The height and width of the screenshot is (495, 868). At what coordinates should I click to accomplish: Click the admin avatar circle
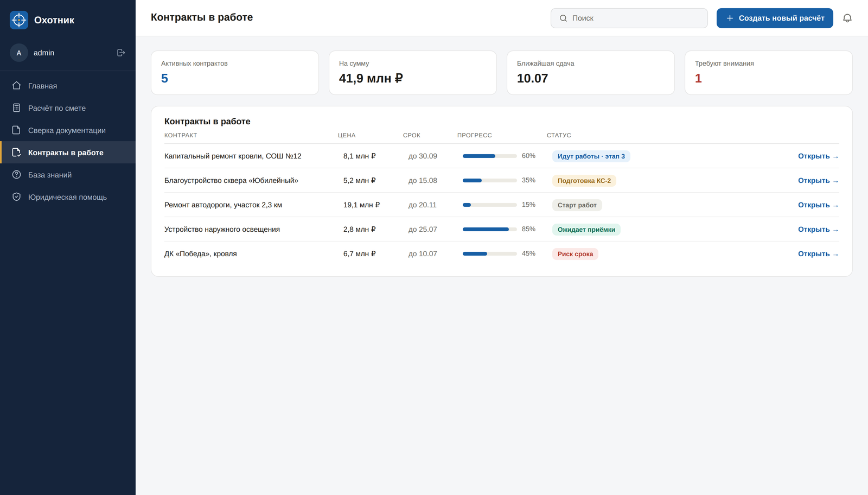19,53
